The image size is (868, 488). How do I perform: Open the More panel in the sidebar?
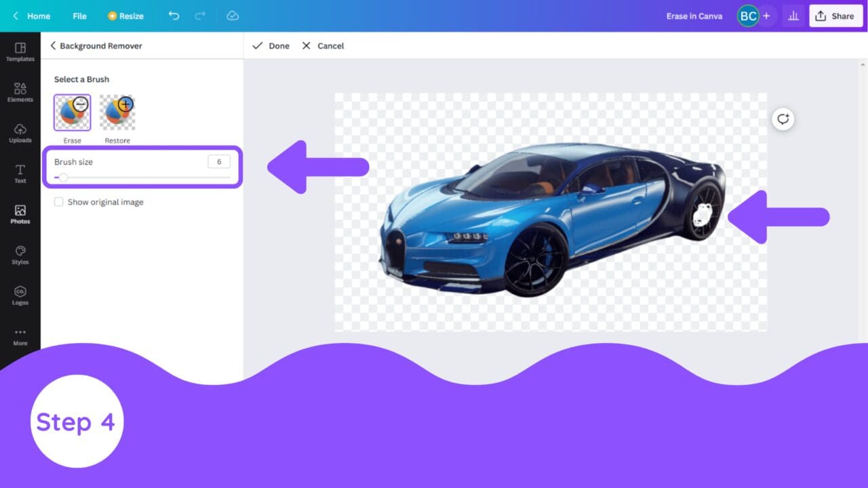pos(20,334)
